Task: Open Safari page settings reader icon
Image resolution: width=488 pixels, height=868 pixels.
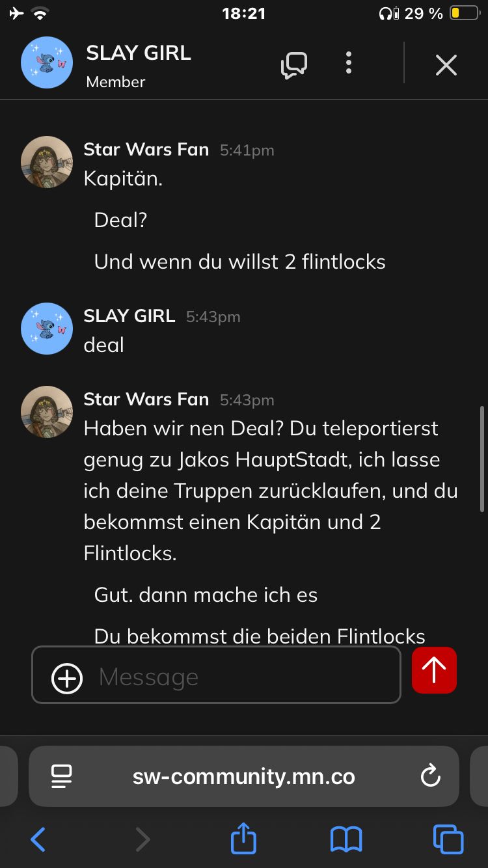Action: click(61, 776)
